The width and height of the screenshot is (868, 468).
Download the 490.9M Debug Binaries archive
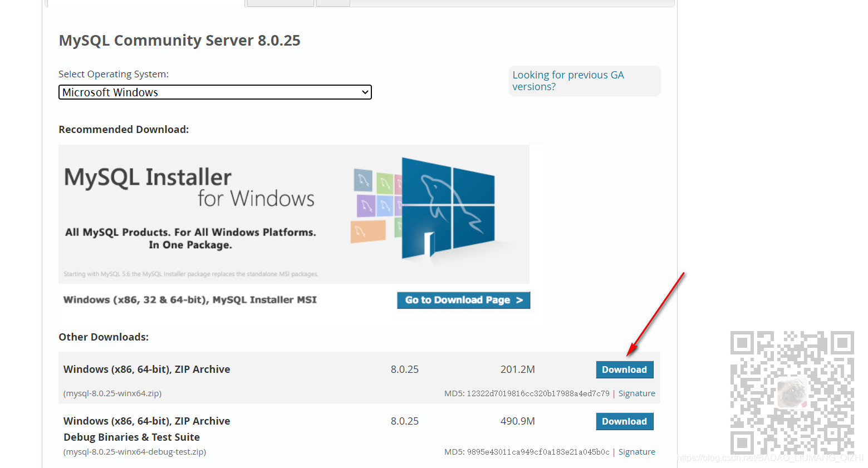[624, 421]
